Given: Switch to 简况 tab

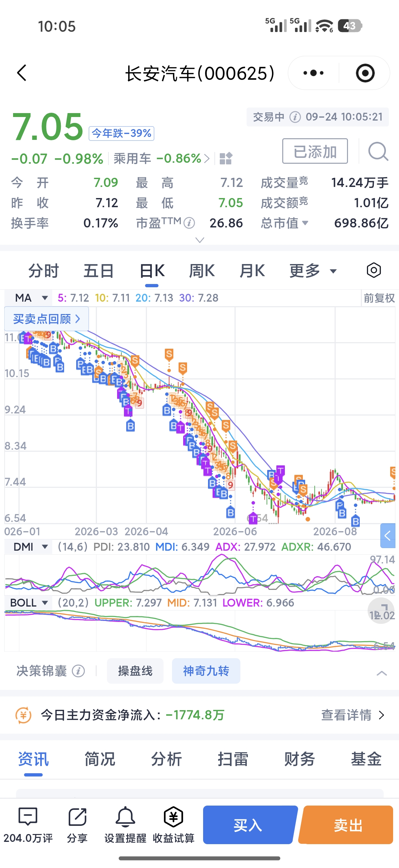Looking at the screenshot, I should point(100,759).
